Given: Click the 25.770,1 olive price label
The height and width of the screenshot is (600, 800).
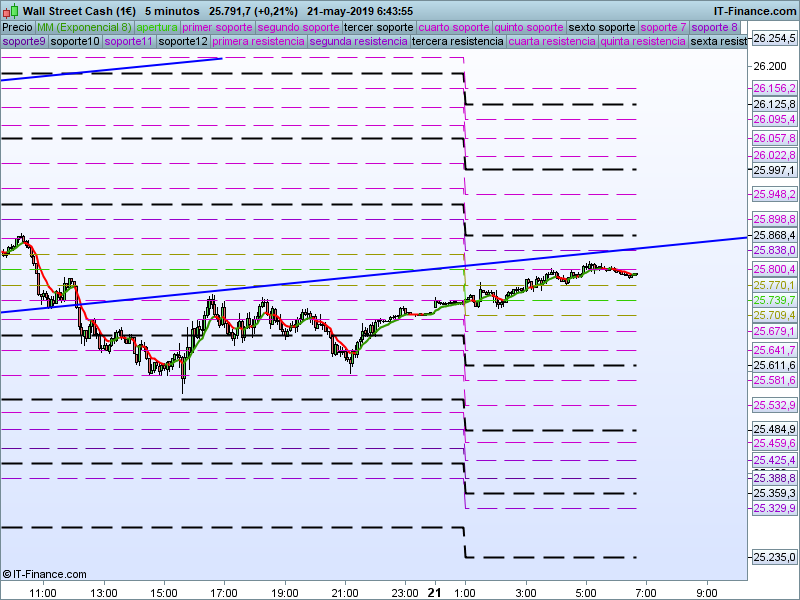Looking at the screenshot, I should 774,285.
